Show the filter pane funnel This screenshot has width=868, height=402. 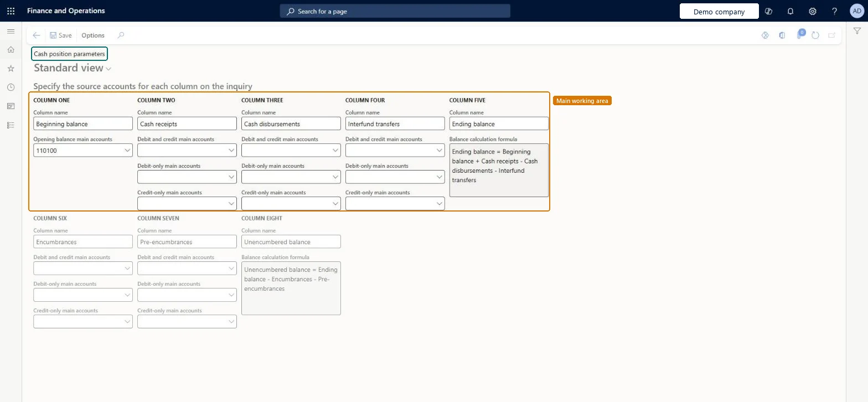857,32
